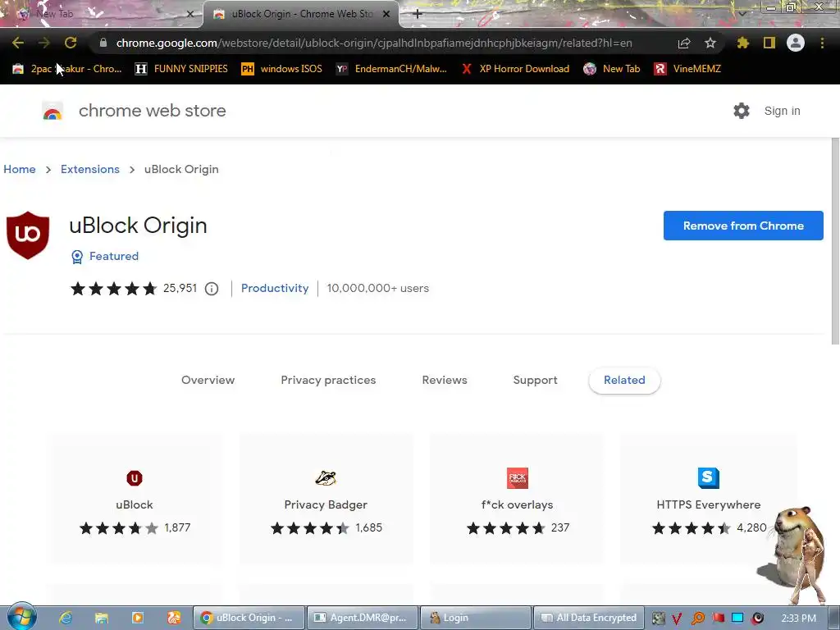Open the XP Horror Download bookmark
The image size is (840, 630).
516,69
